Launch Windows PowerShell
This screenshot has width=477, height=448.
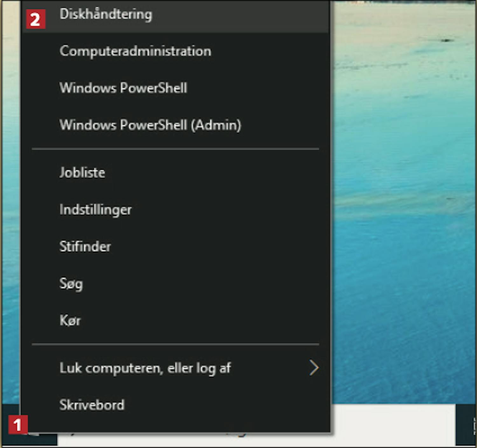coord(176,88)
